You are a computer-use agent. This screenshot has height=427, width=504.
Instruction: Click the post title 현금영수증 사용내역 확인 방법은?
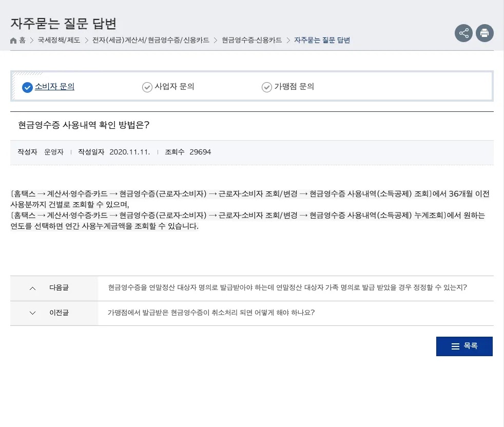[x=84, y=125]
